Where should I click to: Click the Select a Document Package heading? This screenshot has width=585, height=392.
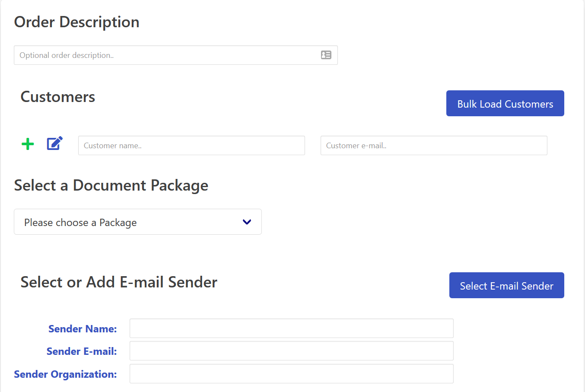coord(111,185)
